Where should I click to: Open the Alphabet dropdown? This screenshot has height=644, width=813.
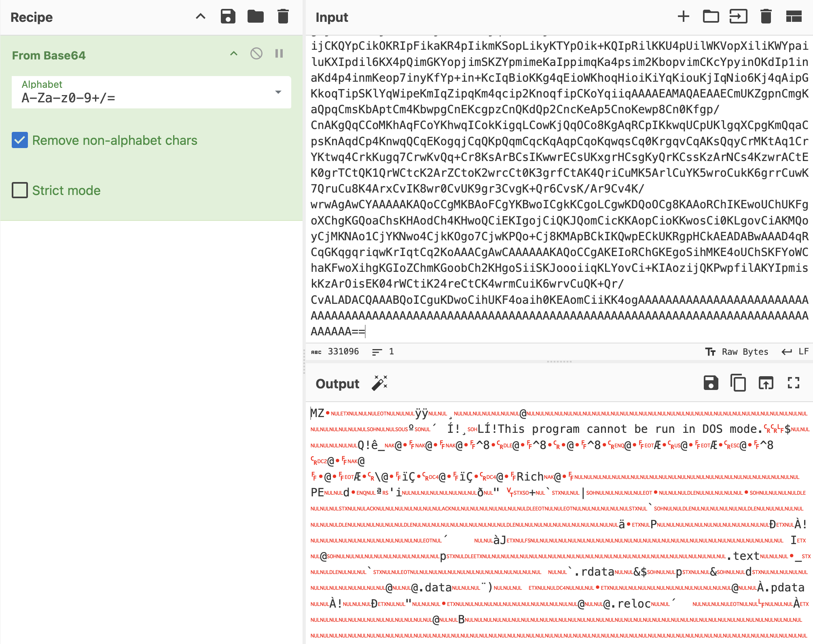(x=278, y=92)
